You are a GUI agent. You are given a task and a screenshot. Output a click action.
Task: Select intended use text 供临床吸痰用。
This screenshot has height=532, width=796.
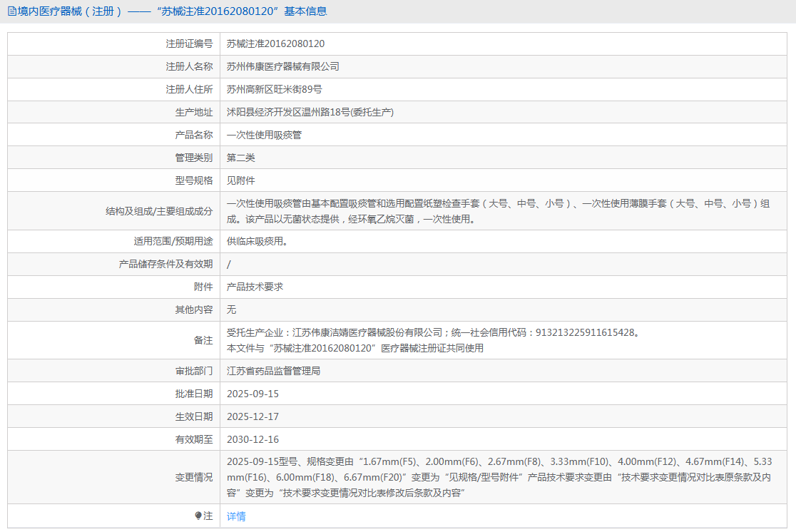(x=257, y=242)
